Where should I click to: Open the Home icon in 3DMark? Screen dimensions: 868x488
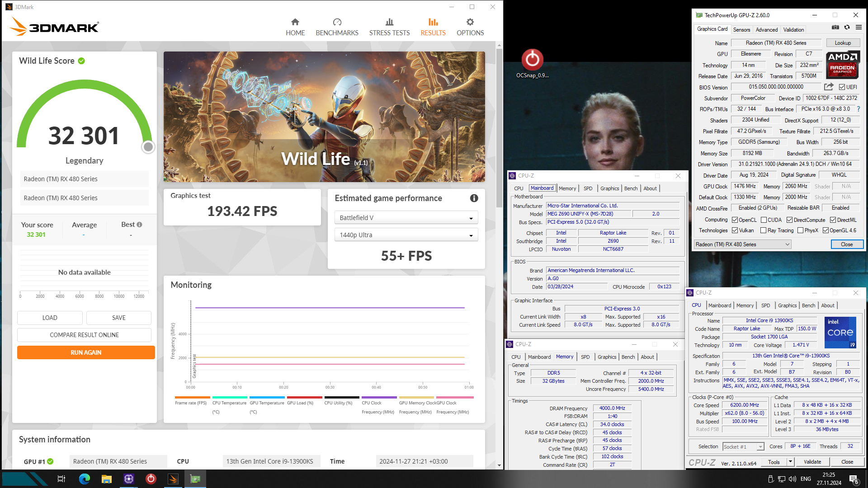tap(295, 22)
